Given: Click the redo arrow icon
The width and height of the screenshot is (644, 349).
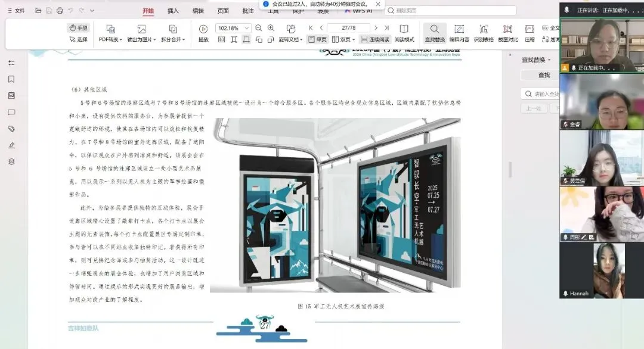Looking at the screenshot, I should click(x=81, y=11).
